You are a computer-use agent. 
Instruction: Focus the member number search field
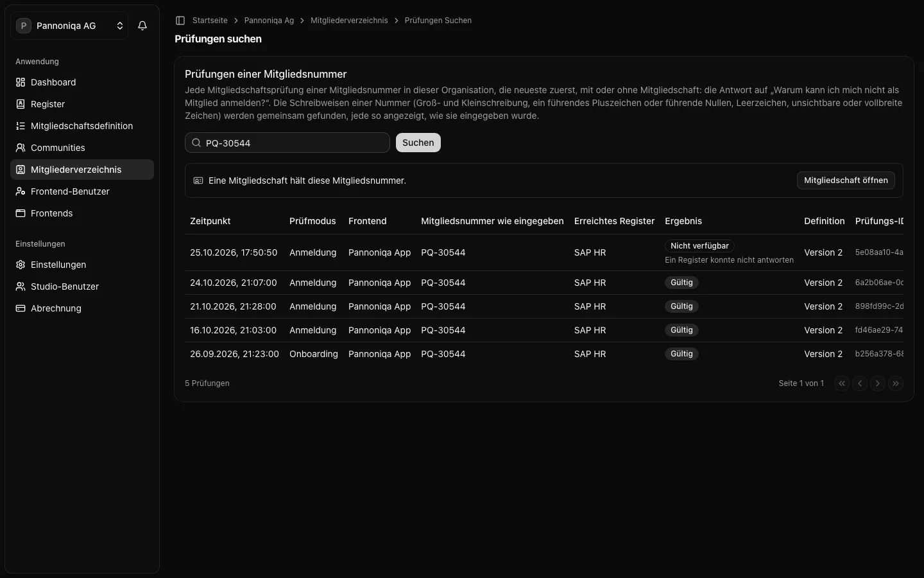287,143
